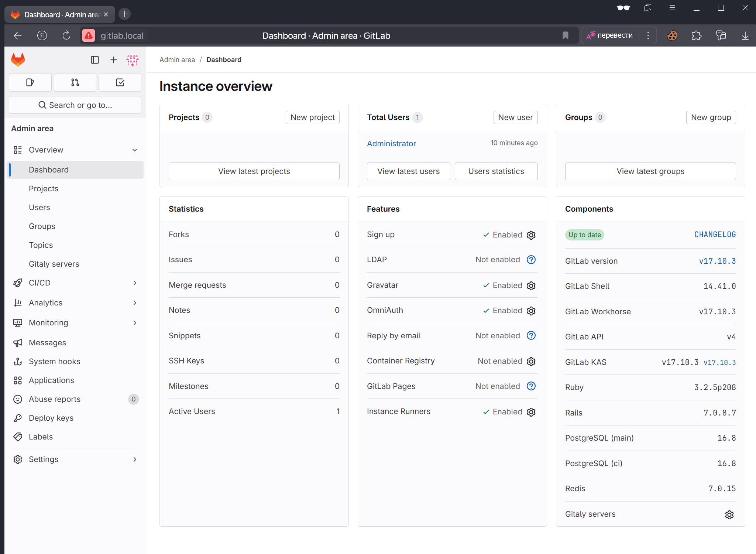756x554 pixels.
Task: Click the GitLab fox logo in sidebar
Action: [x=18, y=60]
